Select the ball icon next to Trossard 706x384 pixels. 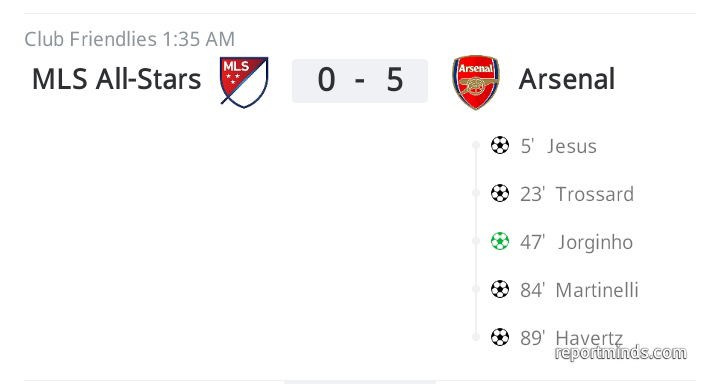500,194
